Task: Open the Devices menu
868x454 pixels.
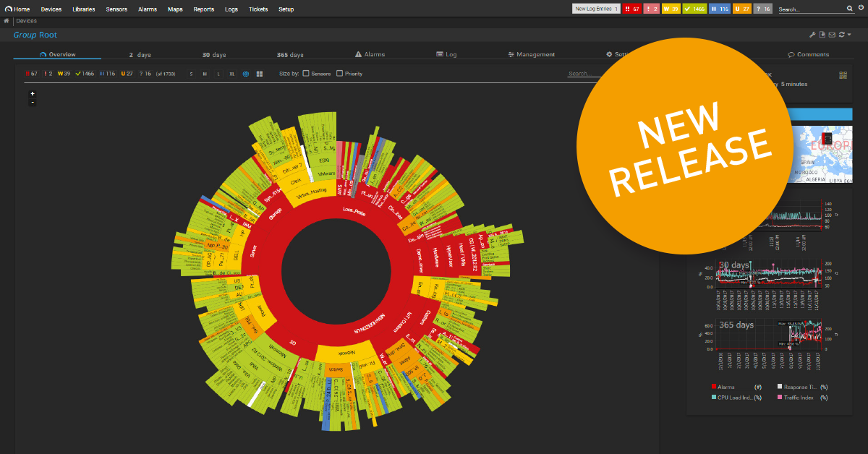Action: pyautogui.click(x=51, y=9)
